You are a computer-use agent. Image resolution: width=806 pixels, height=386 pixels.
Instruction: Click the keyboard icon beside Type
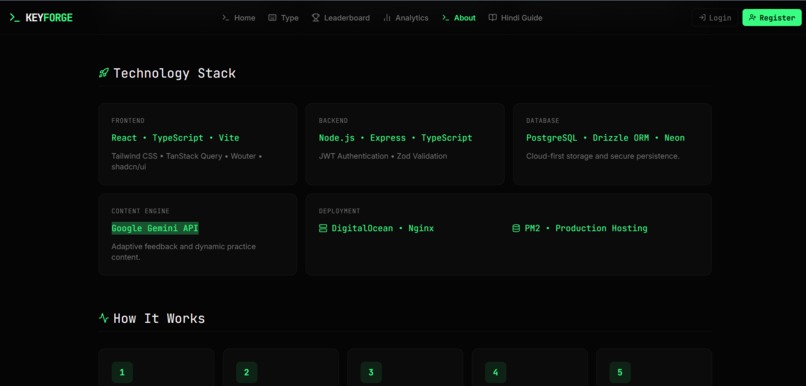pyautogui.click(x=272, y=17)
